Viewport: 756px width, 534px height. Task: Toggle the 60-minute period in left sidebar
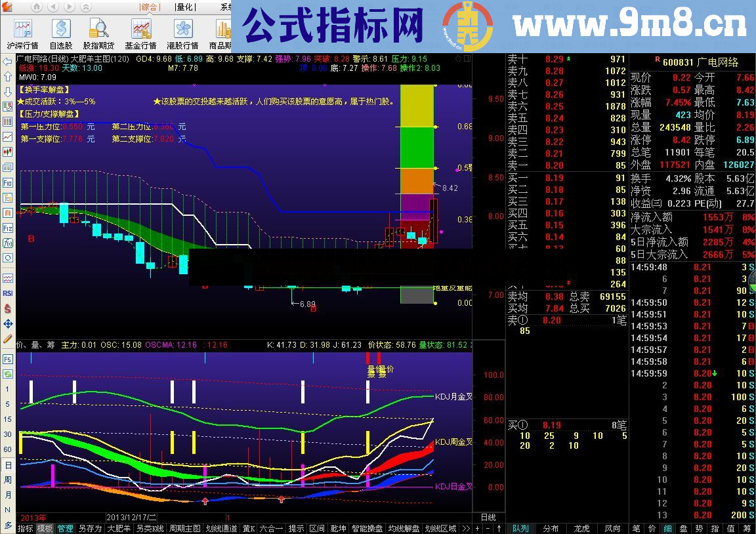tap(7, 450)
